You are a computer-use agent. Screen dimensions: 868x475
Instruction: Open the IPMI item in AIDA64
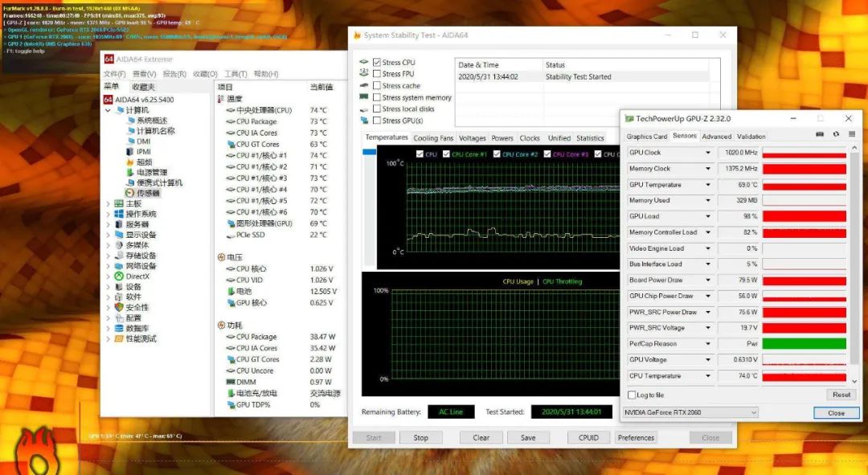[x=143, y=151]
